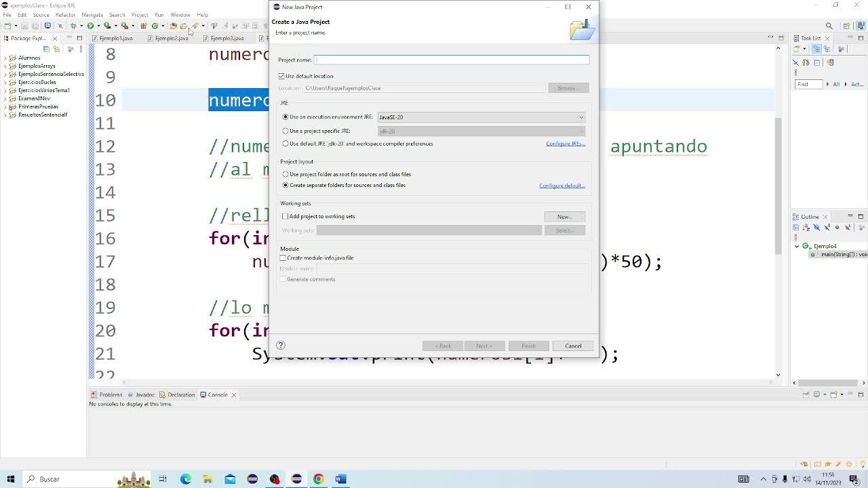Expand the EjerciciosBucles project node
This screenshot has height=488, width=868.
[x=5, y=83]
